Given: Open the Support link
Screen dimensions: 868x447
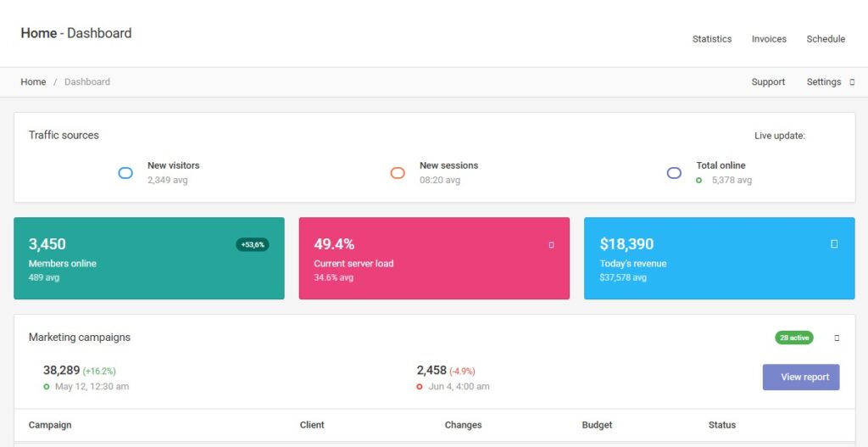Looking at the screenshot, I should click(x=768, y=82).
